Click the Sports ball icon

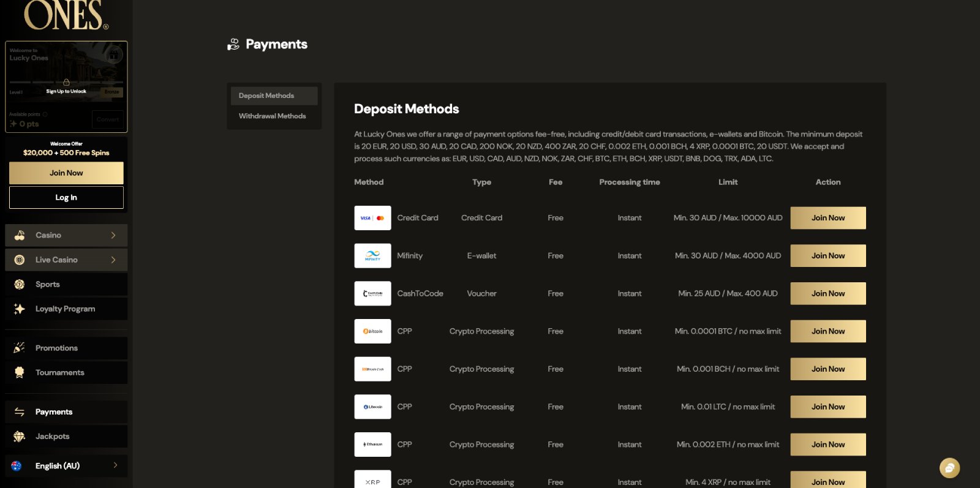click(x=20, y=284)
